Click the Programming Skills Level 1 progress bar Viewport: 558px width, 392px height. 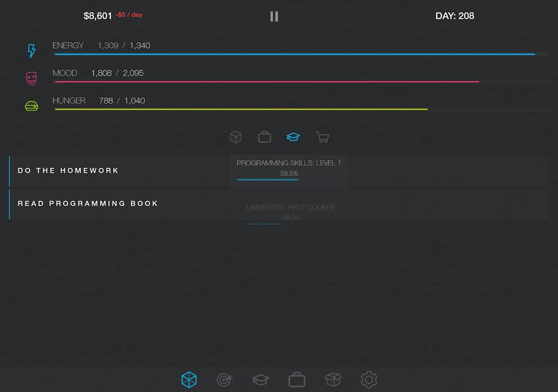click(289, 171)
